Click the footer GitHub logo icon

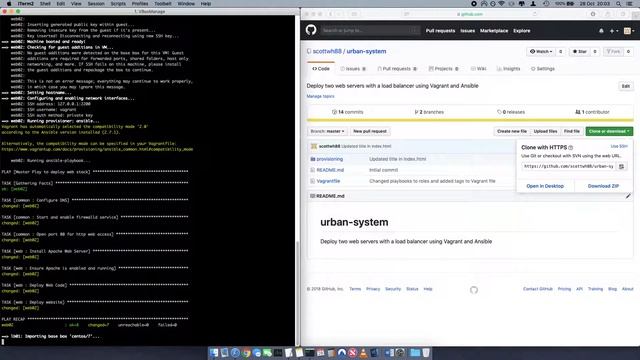tap(473, 290)
